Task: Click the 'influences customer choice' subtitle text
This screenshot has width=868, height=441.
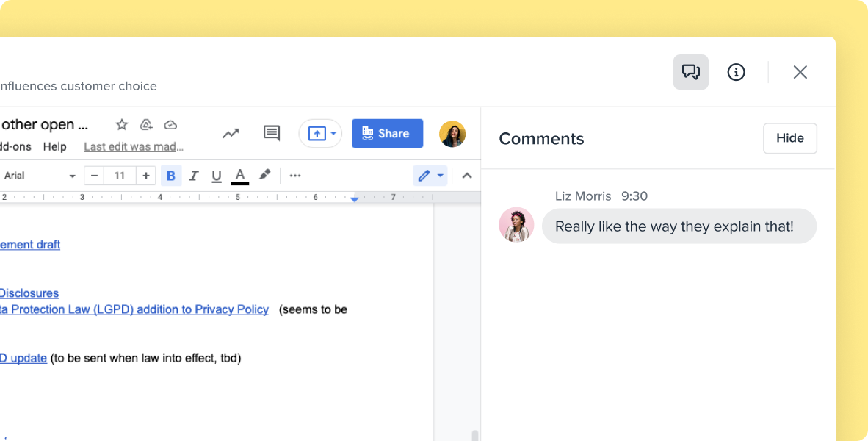Action: coord(78,86)
